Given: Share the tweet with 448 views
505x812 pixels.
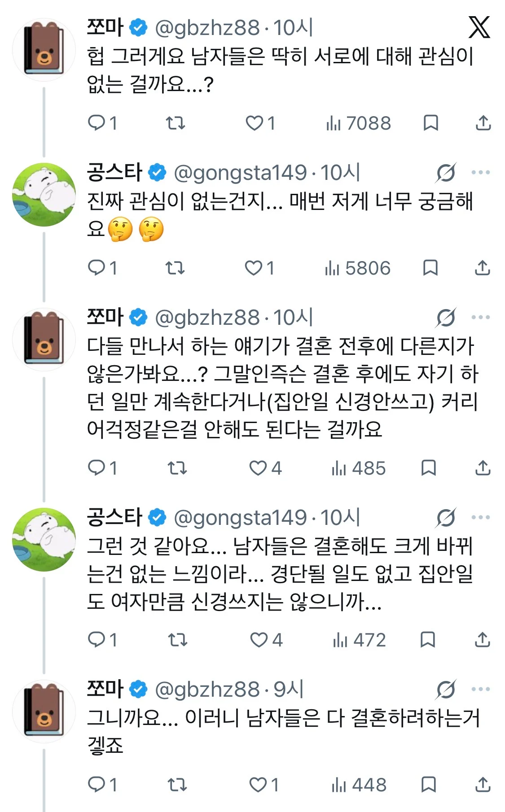Looking at the screenshot, I should 483,785.
